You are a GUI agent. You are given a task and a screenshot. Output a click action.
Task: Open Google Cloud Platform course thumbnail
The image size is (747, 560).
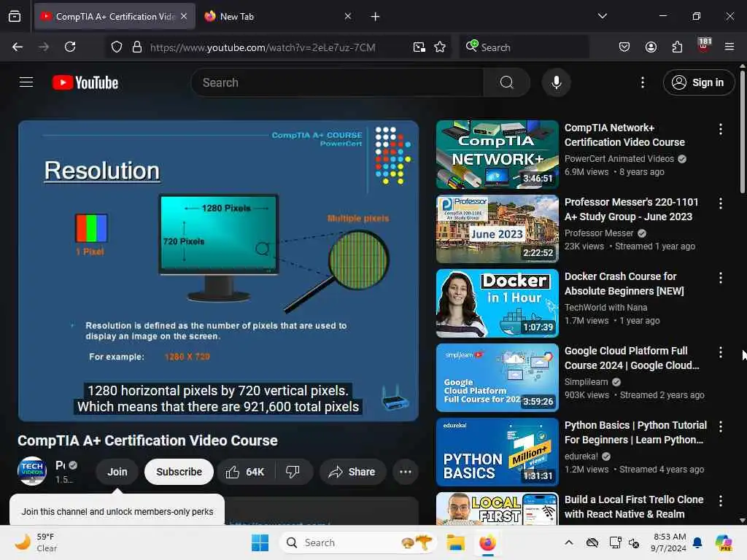[x=497, y=378]
